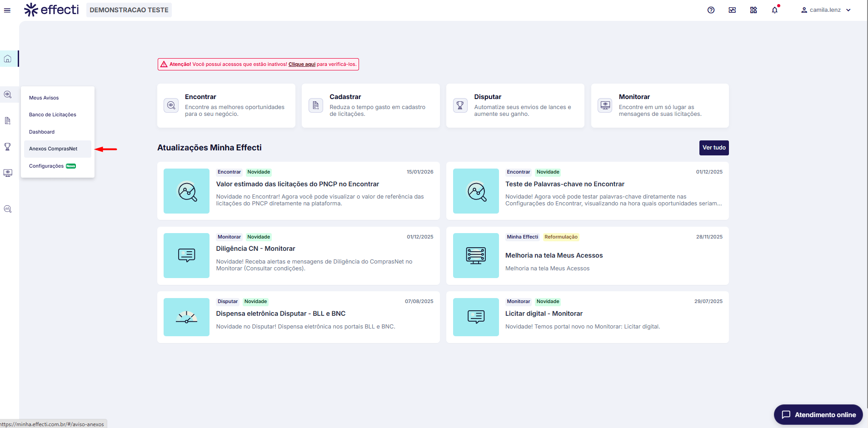Screen dimensions: 868x428
Task: Follow the Clique aqui warning link
Action: [302, 65]
